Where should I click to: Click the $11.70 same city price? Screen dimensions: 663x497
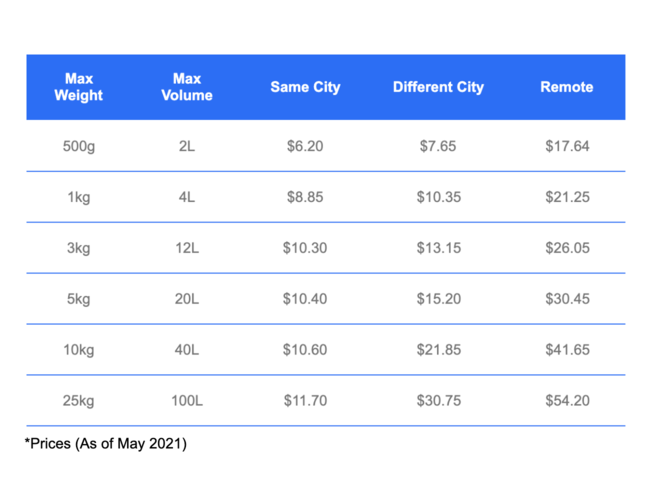[305, 401]
